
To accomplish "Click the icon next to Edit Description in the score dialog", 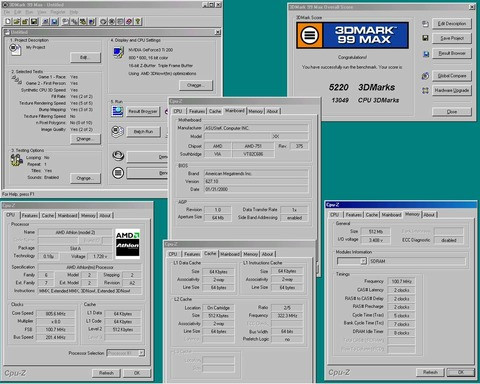I will click(425, 24).
